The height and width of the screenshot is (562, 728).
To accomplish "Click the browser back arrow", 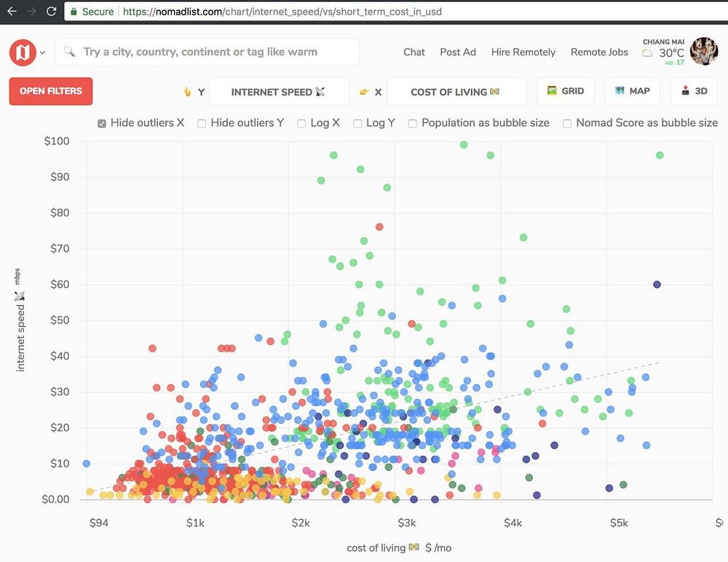I will pyautogui.click(x=12, y=11).
